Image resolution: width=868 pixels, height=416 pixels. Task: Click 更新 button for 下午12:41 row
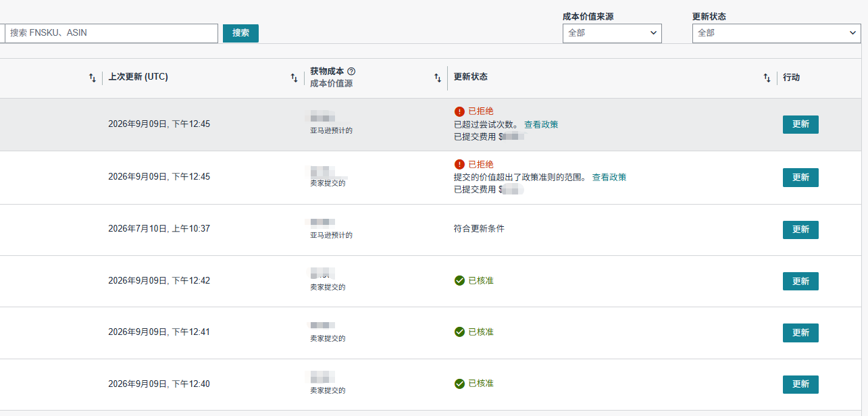tap(800, 332)
